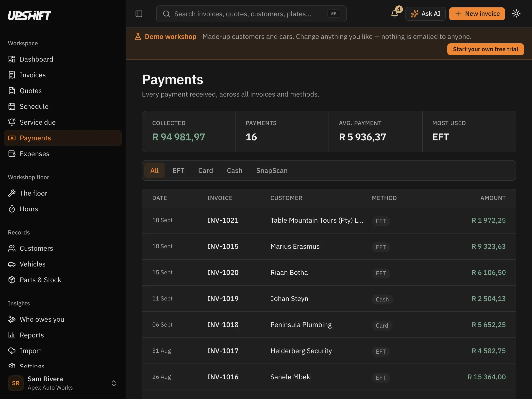This screenshot has height=399, width=532.
Task: Toggle light theme with sun icon
Action: [516, 14]
